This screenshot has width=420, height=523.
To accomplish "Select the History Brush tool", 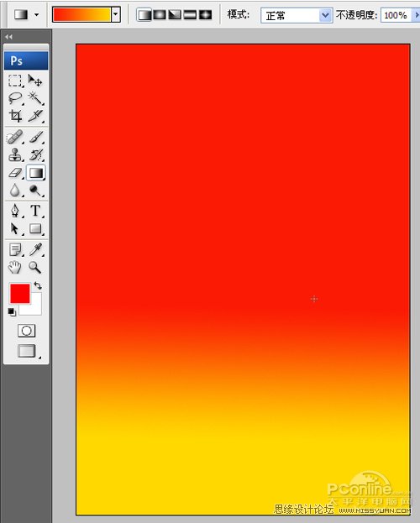I will pos(35,154).
